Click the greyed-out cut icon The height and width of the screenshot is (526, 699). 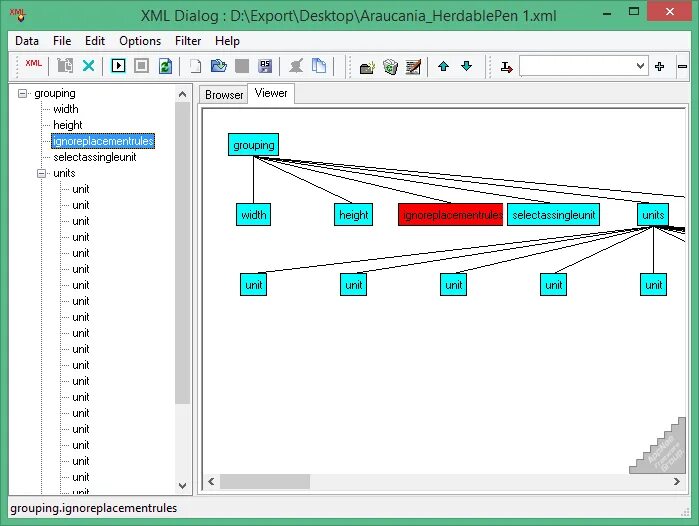click(296, 66)
